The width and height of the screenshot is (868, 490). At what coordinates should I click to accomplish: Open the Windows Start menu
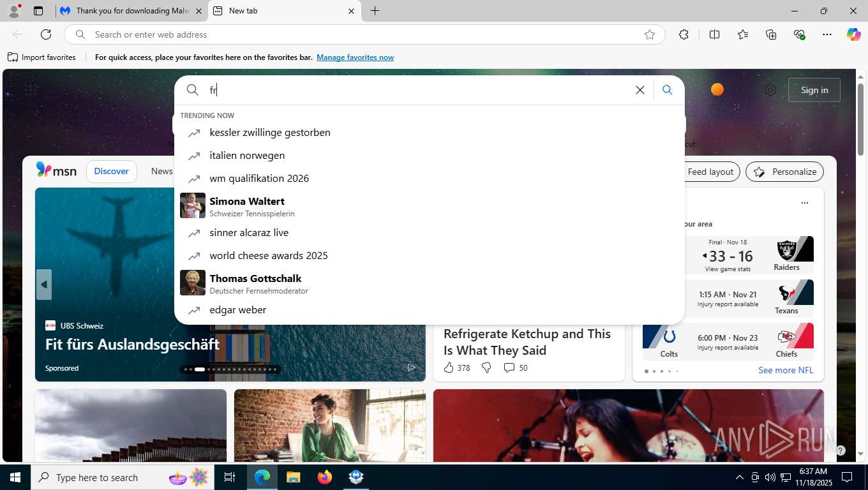click(x=15, y=477)
